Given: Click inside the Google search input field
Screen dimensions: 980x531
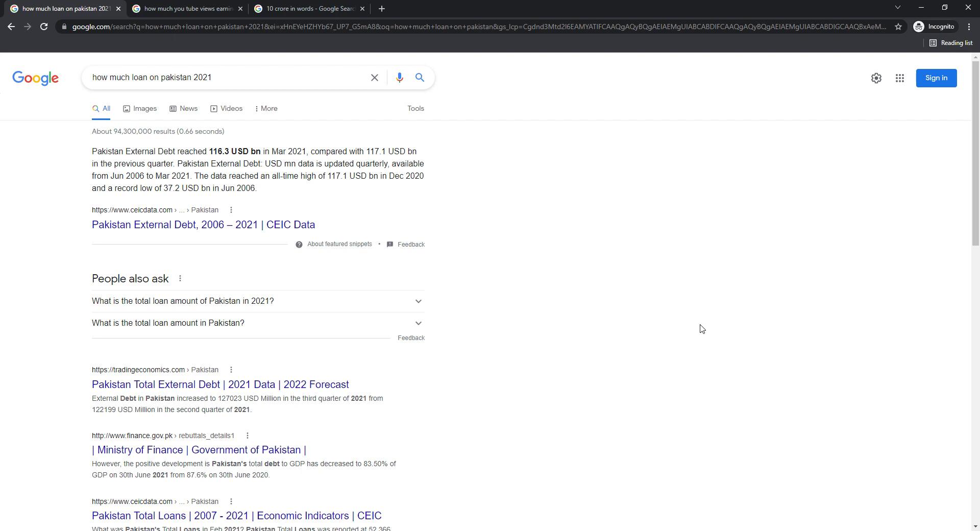Looking at the screenshot, I should click(225, 78).
